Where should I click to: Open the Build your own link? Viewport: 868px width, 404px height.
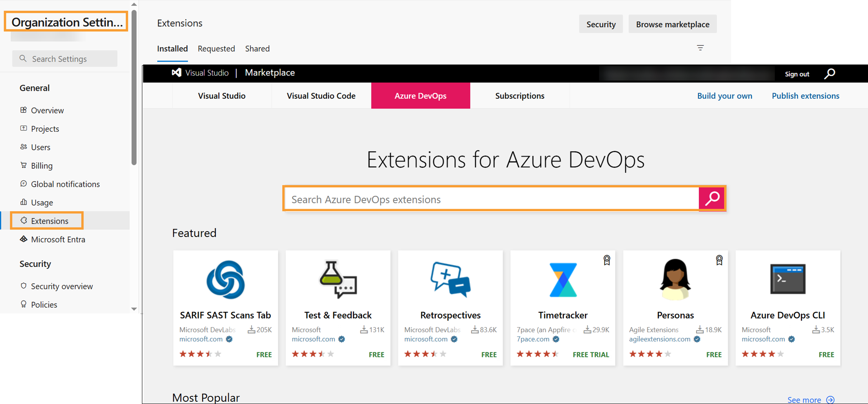725,95
